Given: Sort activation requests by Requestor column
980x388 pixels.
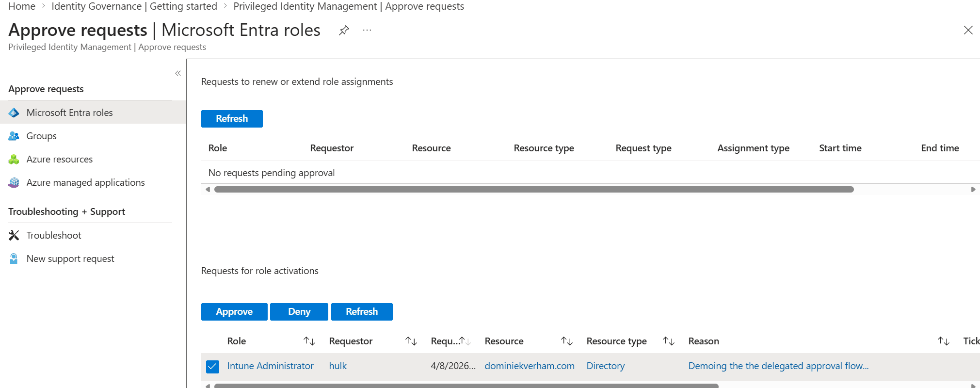Looking at the screenshot, I should click(411, 341).
